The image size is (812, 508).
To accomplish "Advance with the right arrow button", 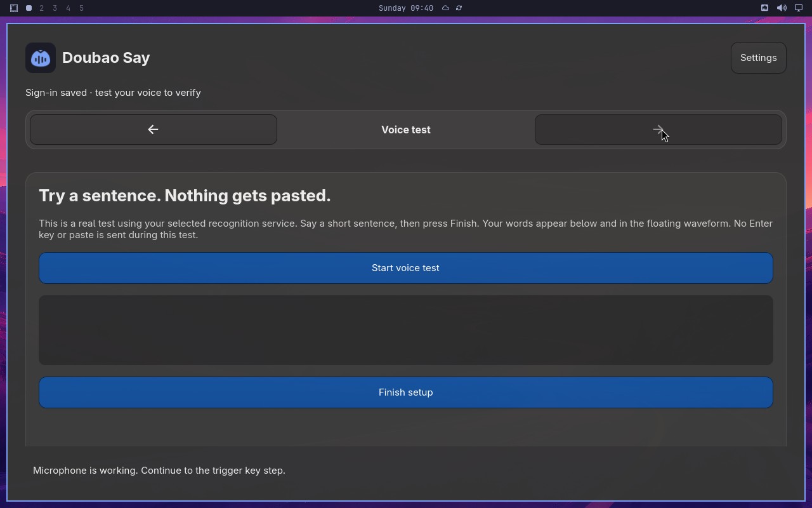I will (x=658, y=130).
